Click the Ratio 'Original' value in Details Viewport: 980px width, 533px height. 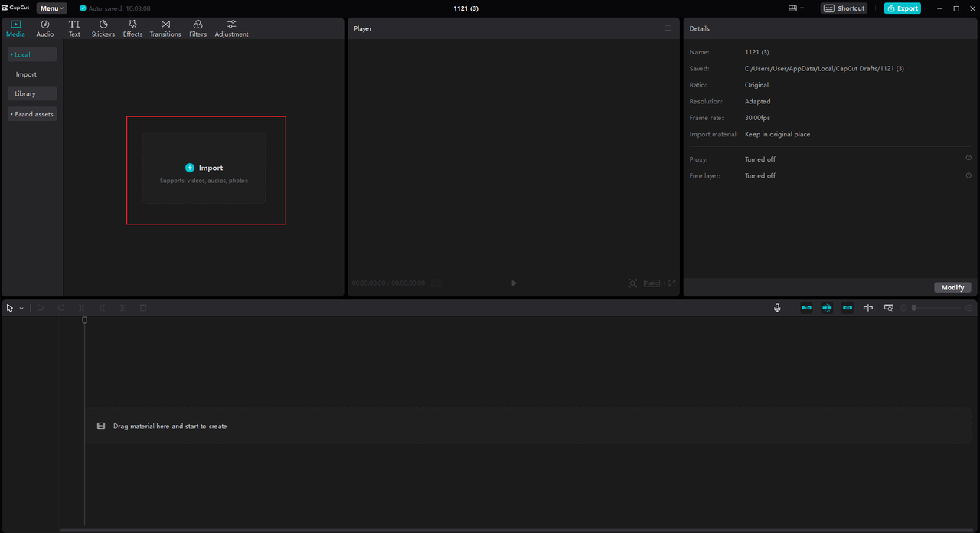756,85
